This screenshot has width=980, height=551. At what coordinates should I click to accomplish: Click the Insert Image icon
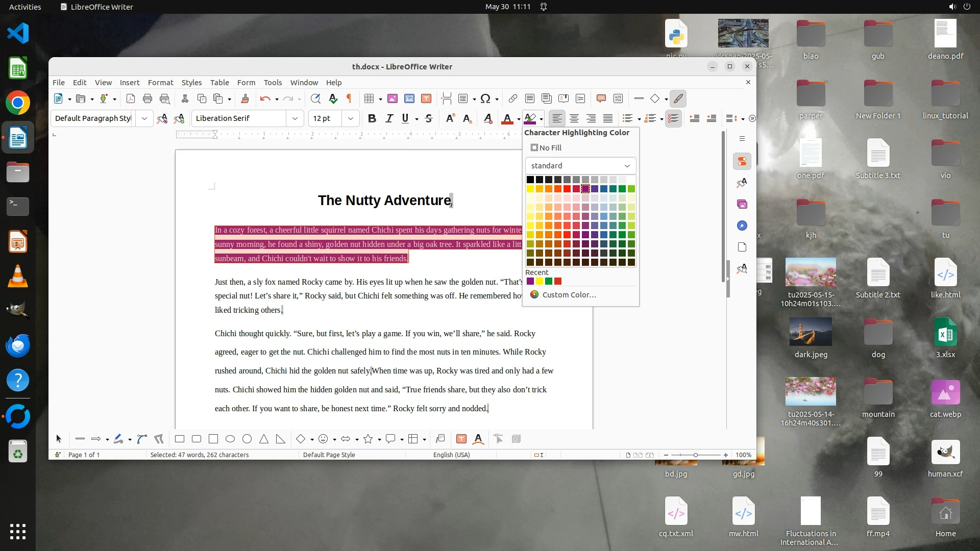click(x=392, y=98)
